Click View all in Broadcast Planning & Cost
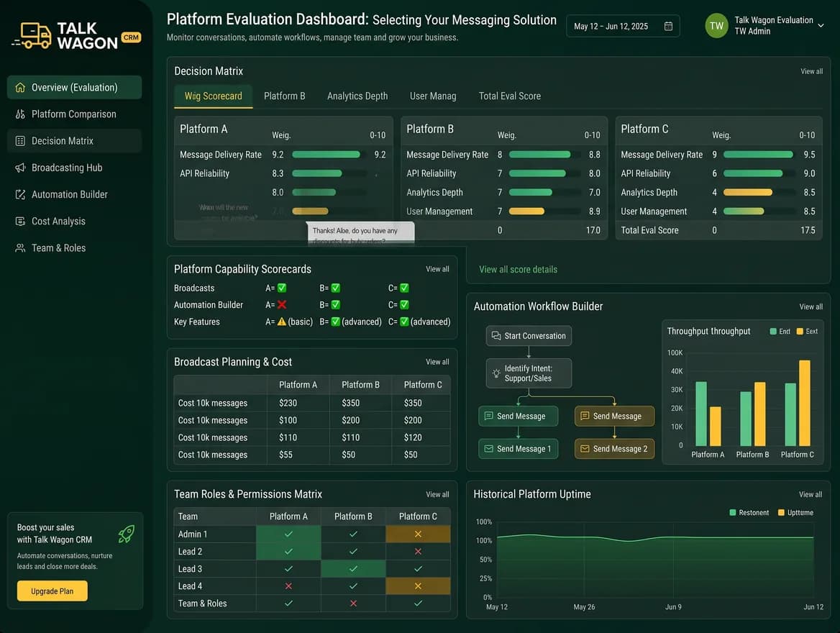The height and width of the screenshot is (633, 840). [x=437, y=362]
